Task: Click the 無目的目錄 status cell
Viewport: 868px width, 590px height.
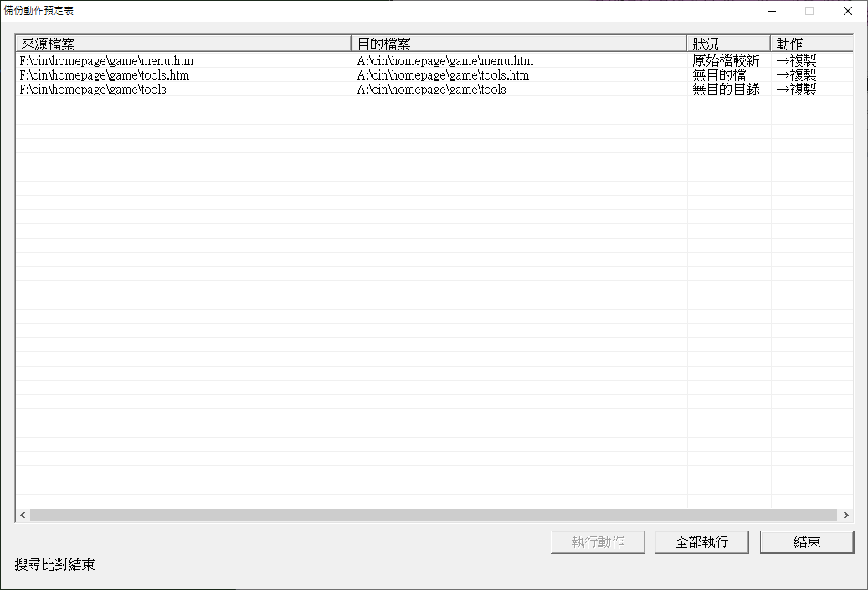Action: click(726, 90)
